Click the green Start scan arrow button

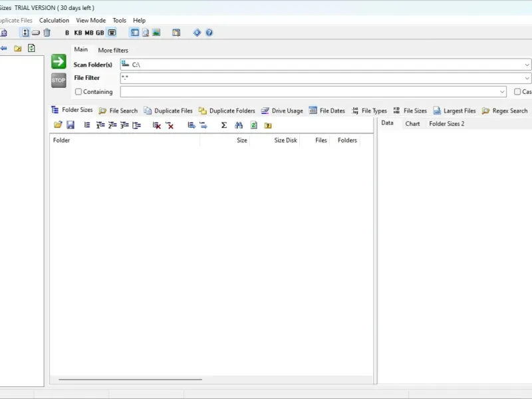pyautogui.click(x=59, y=61)
